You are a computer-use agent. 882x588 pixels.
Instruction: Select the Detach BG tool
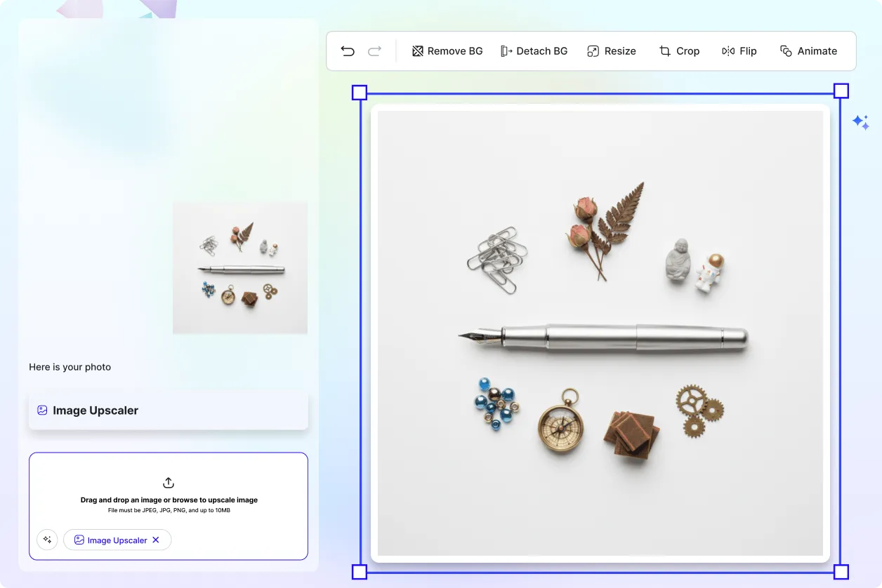point(534,51)
